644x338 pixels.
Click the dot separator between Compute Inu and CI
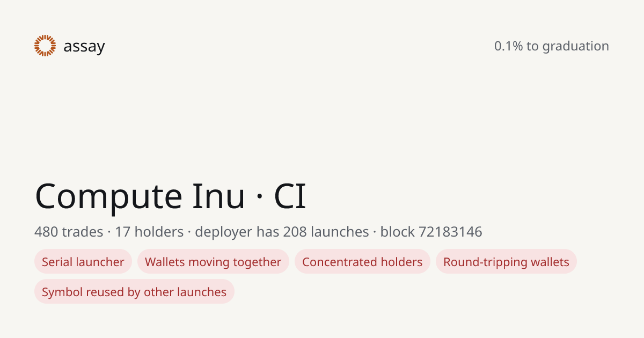click(x=260, y=197)
